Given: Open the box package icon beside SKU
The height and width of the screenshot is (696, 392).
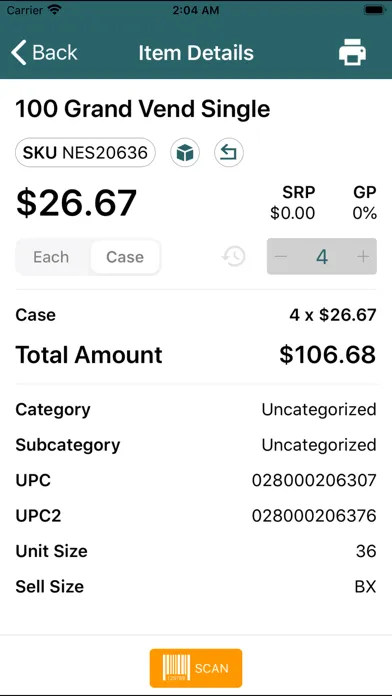Looking at the screenshot, I should 185,153.
